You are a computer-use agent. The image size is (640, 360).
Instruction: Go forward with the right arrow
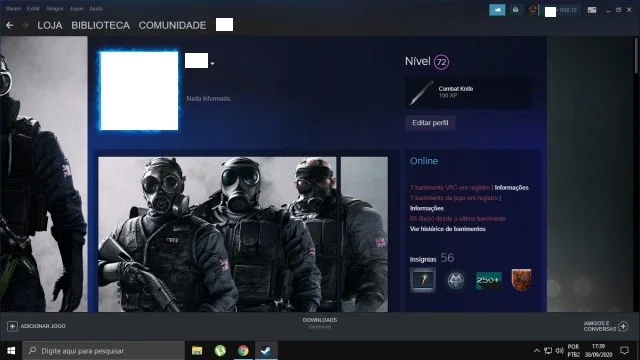[x=25, y=25]
